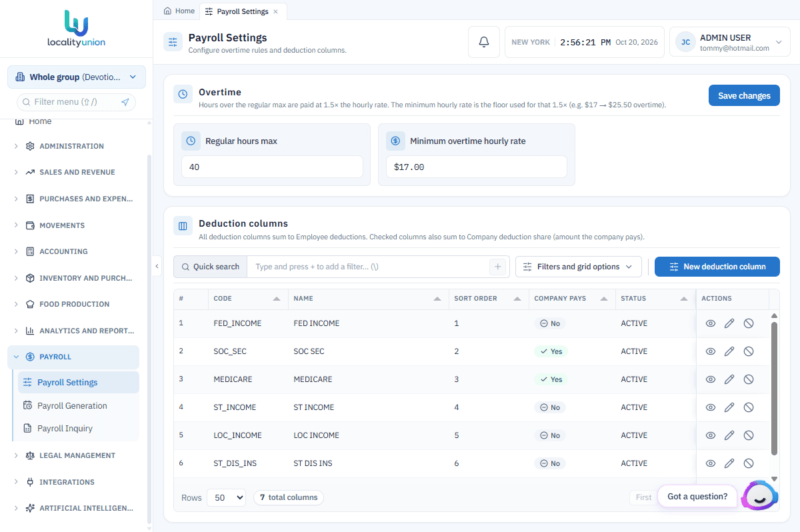Viewport: 800px width, 532px height.
Task: Click the locality union logo
Action: pyautogui.click(x=76, y=29)
